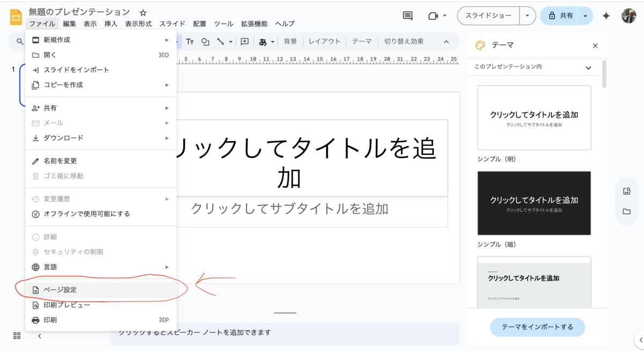The height and width of the screenshot is (351, 644).
Task: Close the テーマ side panel
Action: [x=595, y=46]
